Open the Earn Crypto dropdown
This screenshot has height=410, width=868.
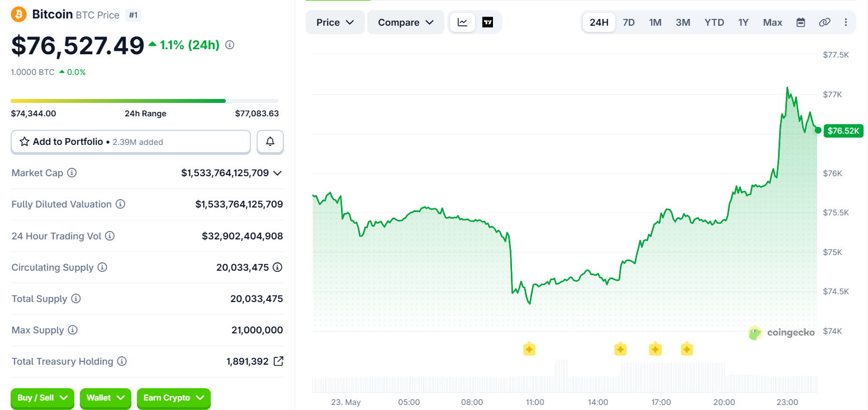(174, 398)
